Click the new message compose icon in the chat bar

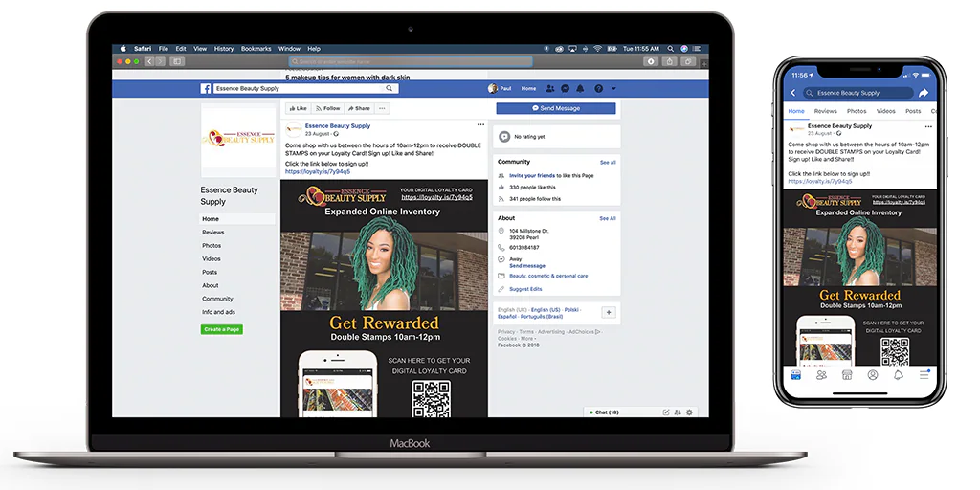coord(666,412)
